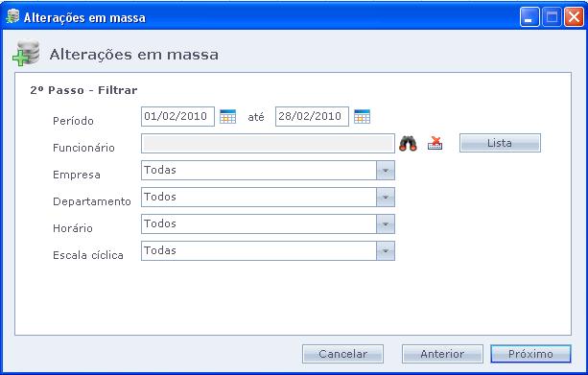This screenshot has height=375, width=588.
Task: Expand the Empresa dropdown
Action: 386,171
